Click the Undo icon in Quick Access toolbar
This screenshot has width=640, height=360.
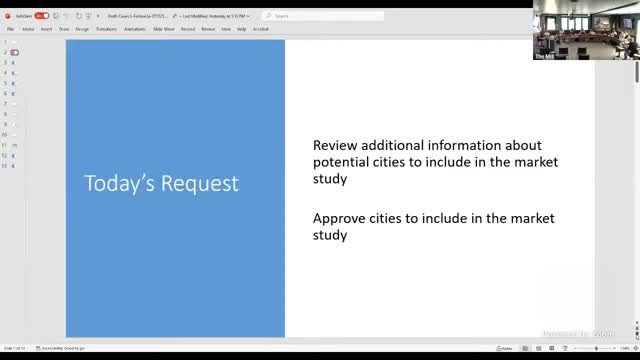(67, 16)
